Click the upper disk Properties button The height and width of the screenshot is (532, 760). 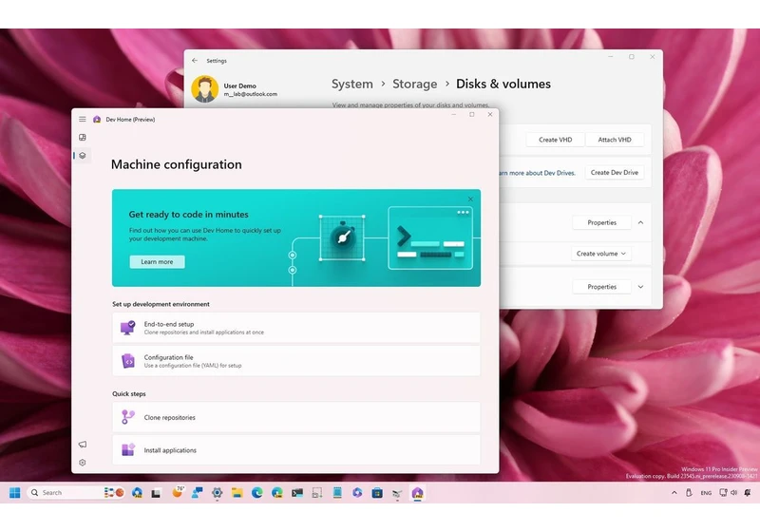602,222
